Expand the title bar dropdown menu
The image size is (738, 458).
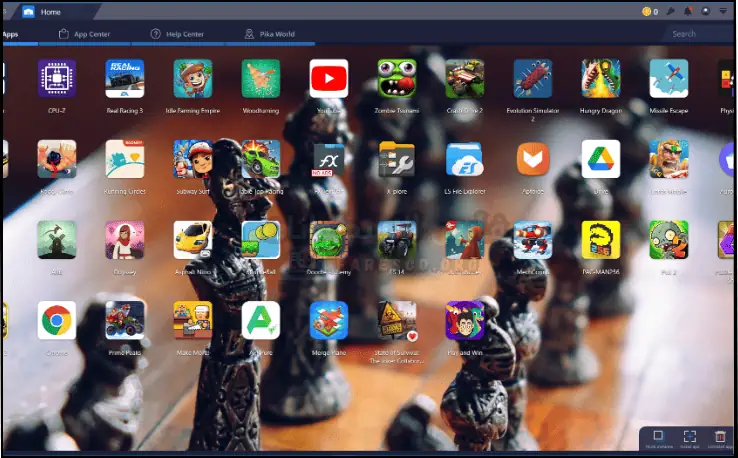pos(722,11)
